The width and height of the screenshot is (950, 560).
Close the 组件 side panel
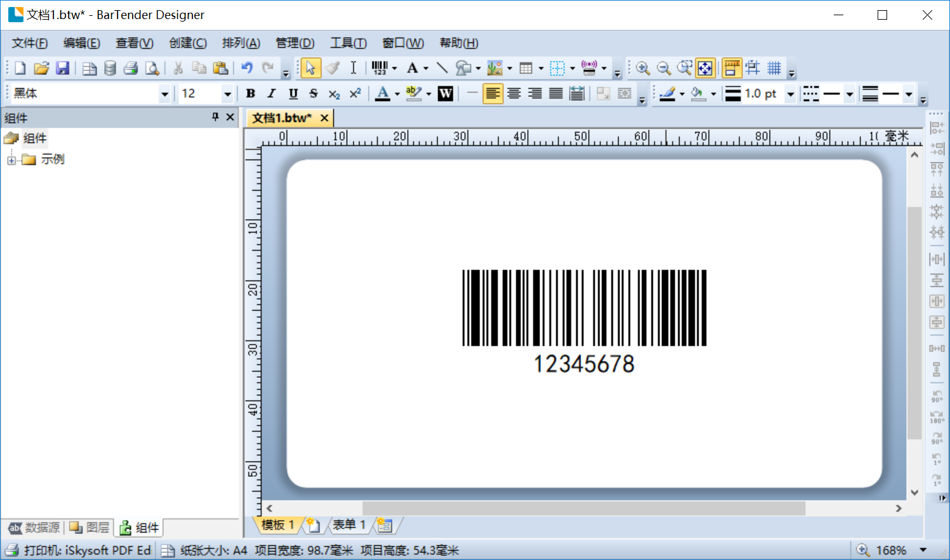point(231,117)
